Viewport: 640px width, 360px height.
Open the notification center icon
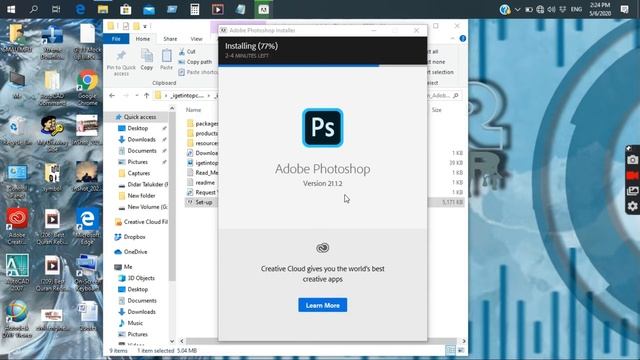pos(624,9)
